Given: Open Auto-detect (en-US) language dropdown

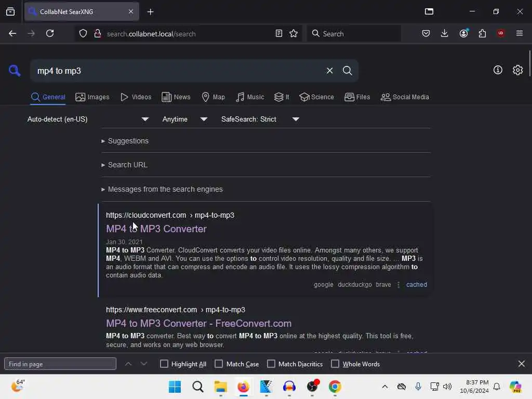Looking at the screenshot, I should (88, 119).
